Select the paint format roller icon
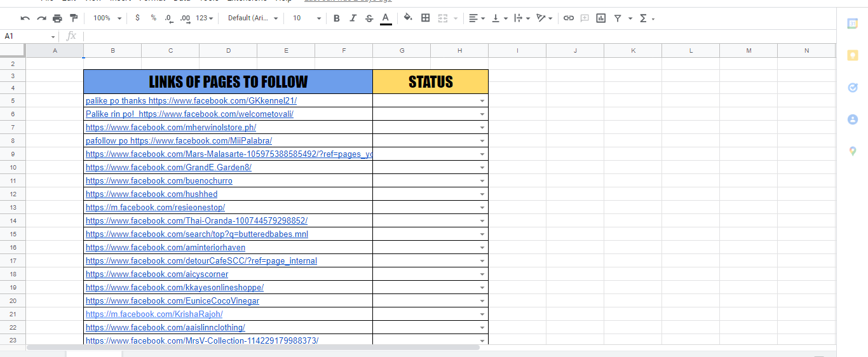Screen dimensions: 868x357 [x=74, y=18]
